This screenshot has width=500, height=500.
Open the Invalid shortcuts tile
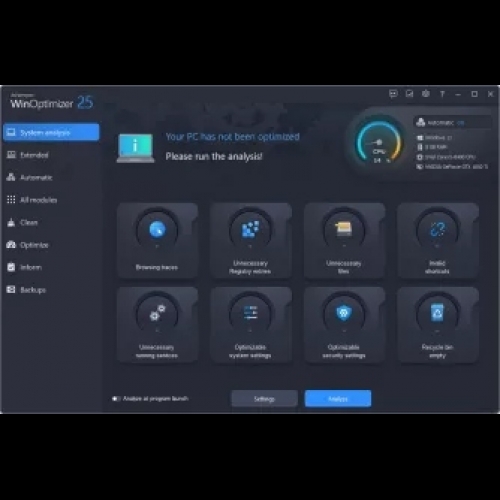(x=438, y=240)
